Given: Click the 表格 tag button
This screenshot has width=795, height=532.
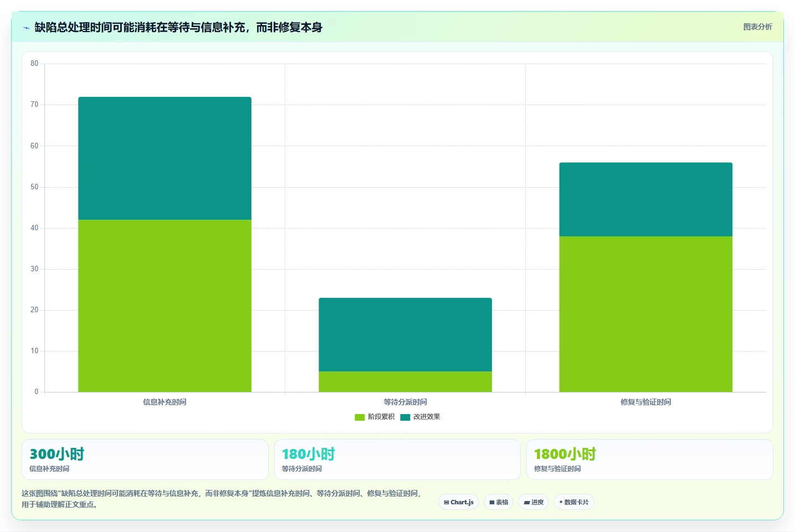Looking at the screenshot, I should click(499, 502).
